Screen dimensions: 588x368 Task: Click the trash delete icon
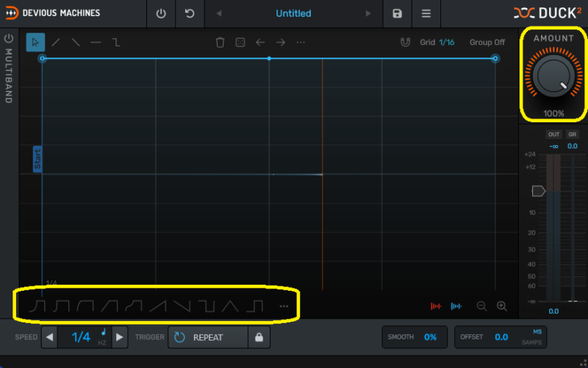coord(220,43)
